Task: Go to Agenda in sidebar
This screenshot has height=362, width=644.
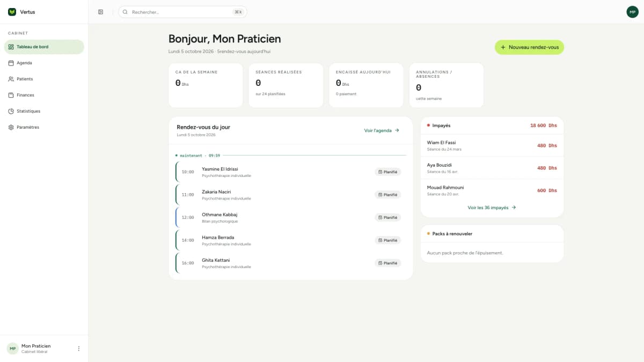Action: [44, 63]
